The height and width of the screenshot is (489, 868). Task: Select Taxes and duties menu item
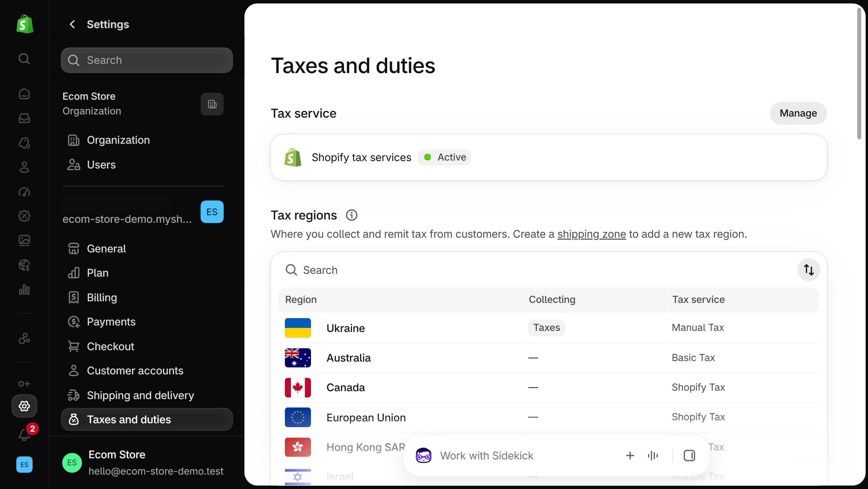coord(147,419)
